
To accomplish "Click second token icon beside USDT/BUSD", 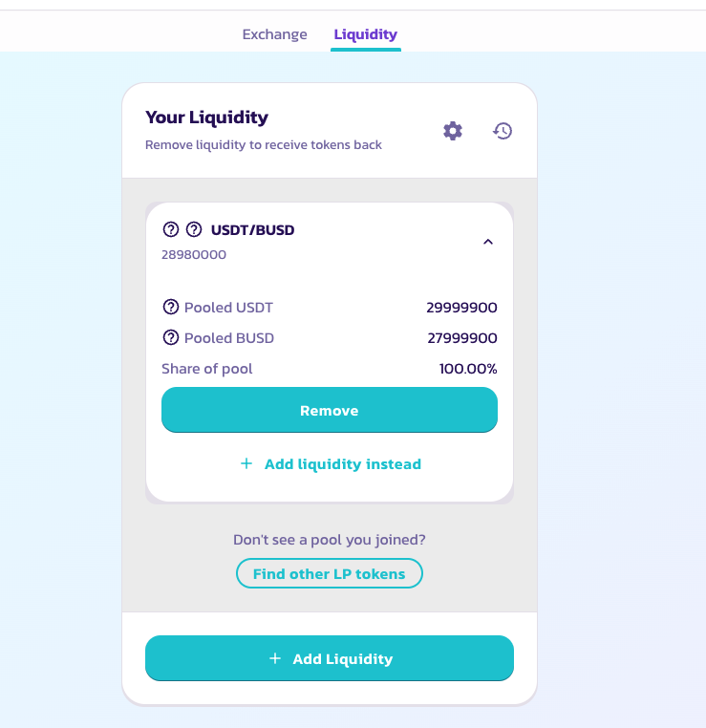I will coord(194,229).
